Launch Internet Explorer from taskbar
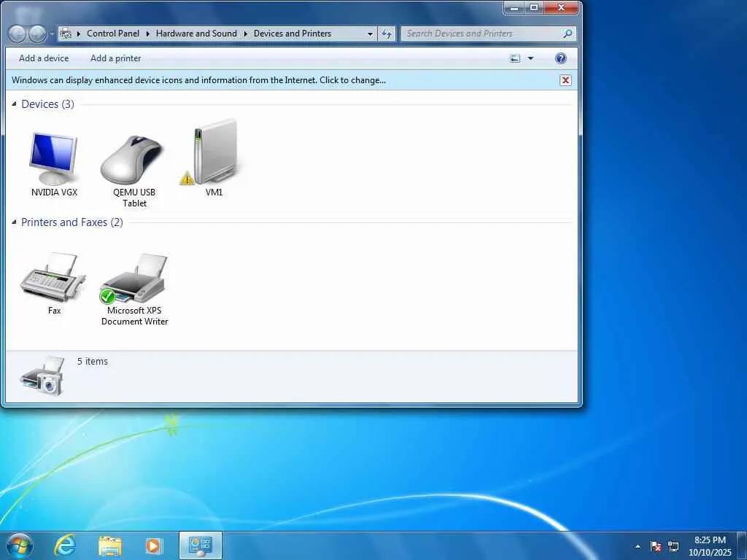This screenshot has height=560, width=747. click(64, 545)
